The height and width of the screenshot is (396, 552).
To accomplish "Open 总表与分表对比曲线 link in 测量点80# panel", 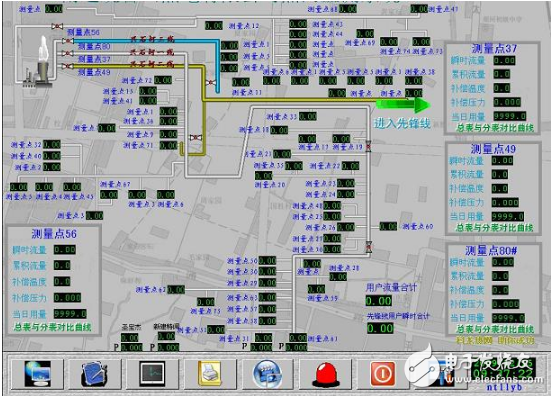I will (x=495, y=329).
